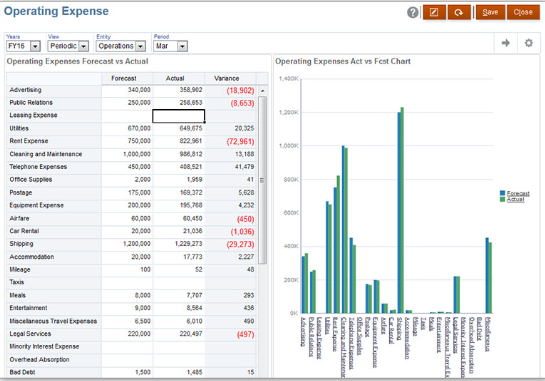The height and width of the screenshot is (381, 545).
Task: Expand the Years FY16 dropdown
Action: click(x=35, y=46)
